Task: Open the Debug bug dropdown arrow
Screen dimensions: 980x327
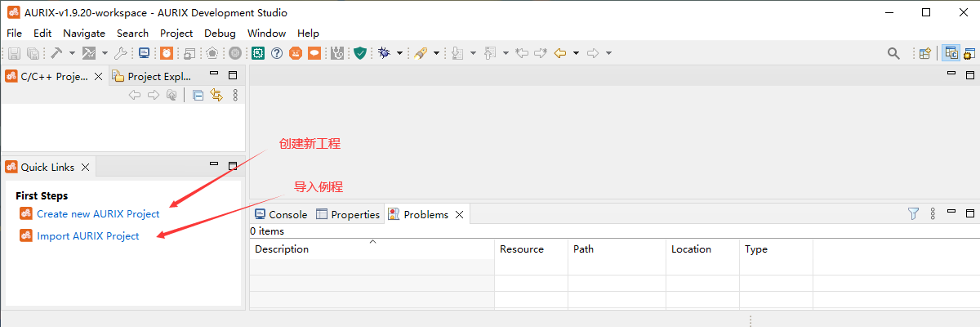Action: (x=399, y=53)
